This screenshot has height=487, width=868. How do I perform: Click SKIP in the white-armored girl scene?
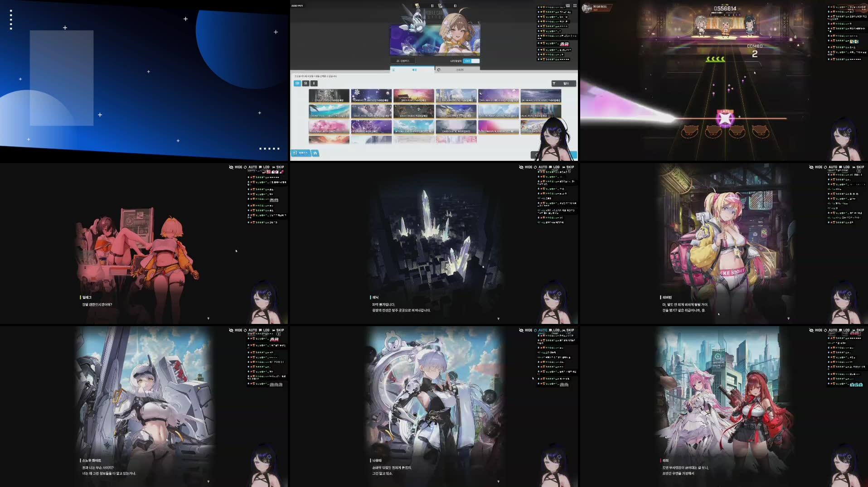tap(278, 330)
